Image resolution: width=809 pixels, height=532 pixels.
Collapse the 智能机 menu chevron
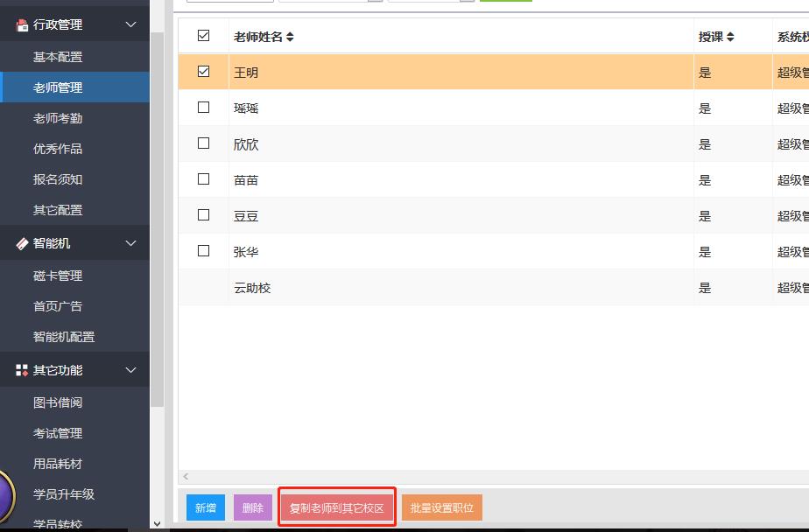click(x=131, y=243)
